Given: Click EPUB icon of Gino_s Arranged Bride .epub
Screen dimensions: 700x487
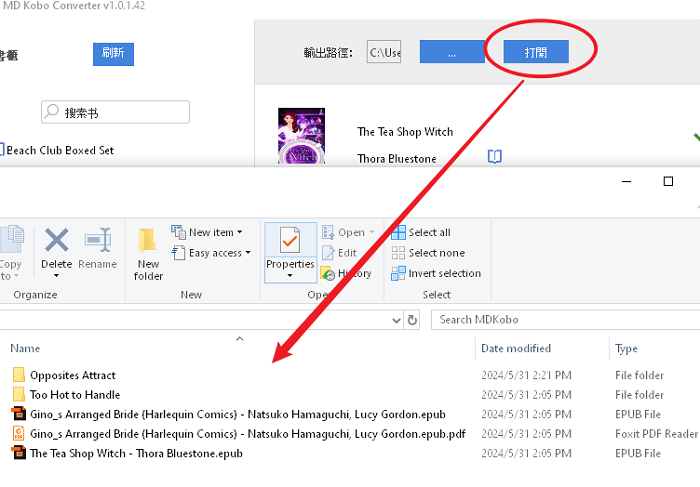Looking at the screenshot, I should coord(19,414).
